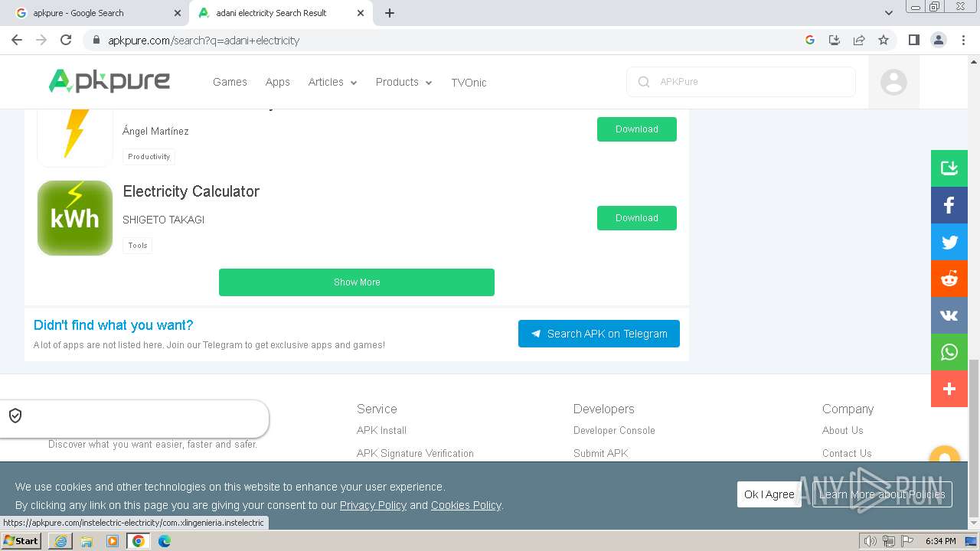Open the Chrome profile icon

[x=939, y=40]
